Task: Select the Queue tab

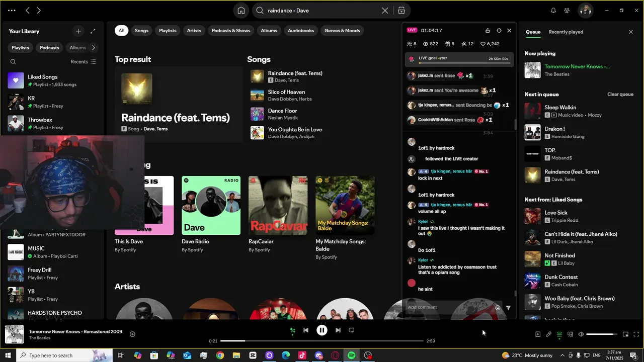Action: coord(533,32)
